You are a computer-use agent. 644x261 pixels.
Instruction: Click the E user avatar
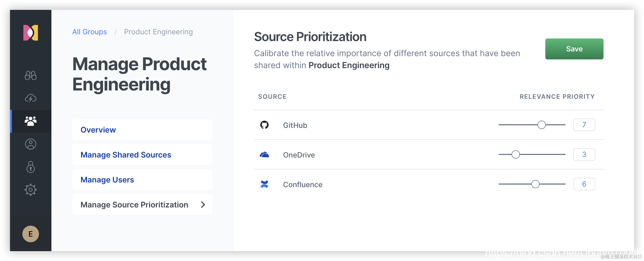click(x=31, y=234)
